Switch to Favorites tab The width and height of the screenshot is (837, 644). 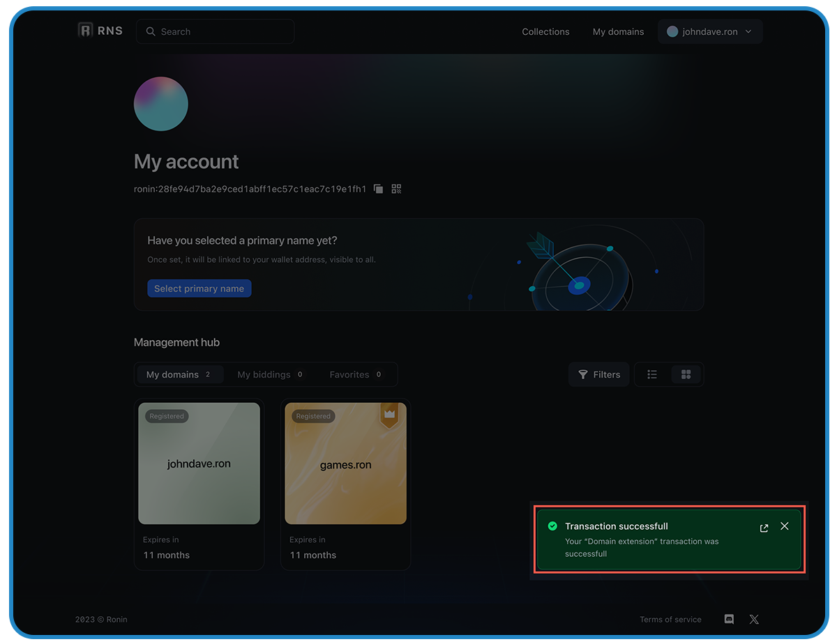[x=356, y=374]
